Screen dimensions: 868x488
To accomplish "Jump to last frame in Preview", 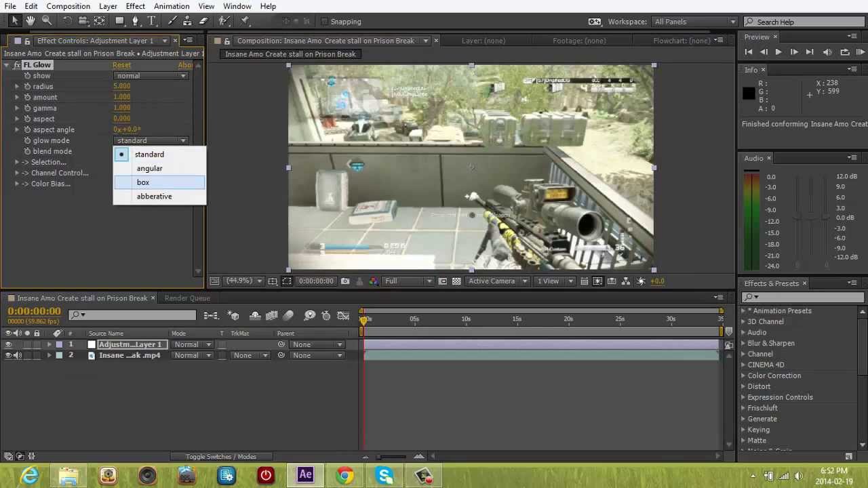I will [x=810, y=52].
